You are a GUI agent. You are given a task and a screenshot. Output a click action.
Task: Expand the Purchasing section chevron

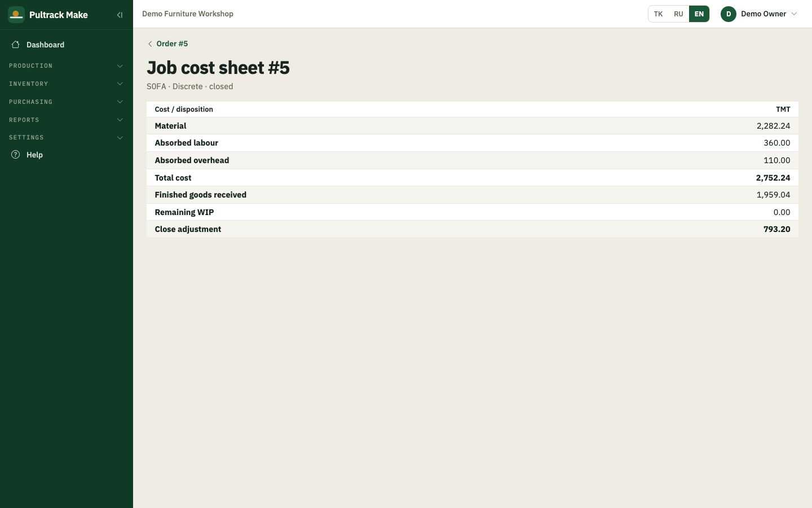click(x=120, y=102)
